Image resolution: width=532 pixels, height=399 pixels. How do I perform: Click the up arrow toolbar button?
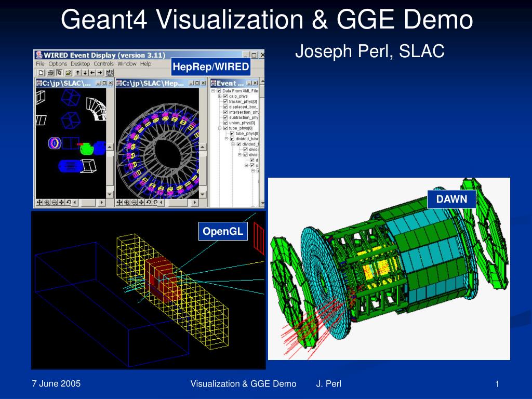tap(78, 73)
